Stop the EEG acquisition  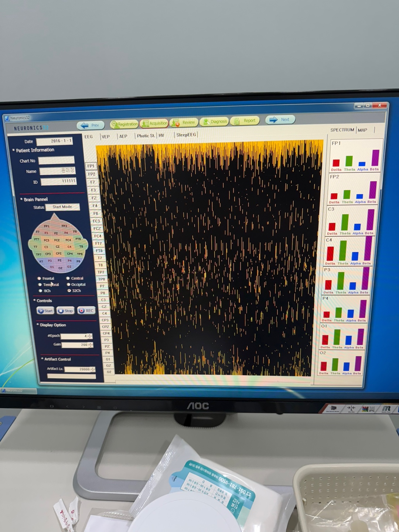coord(65,311)
